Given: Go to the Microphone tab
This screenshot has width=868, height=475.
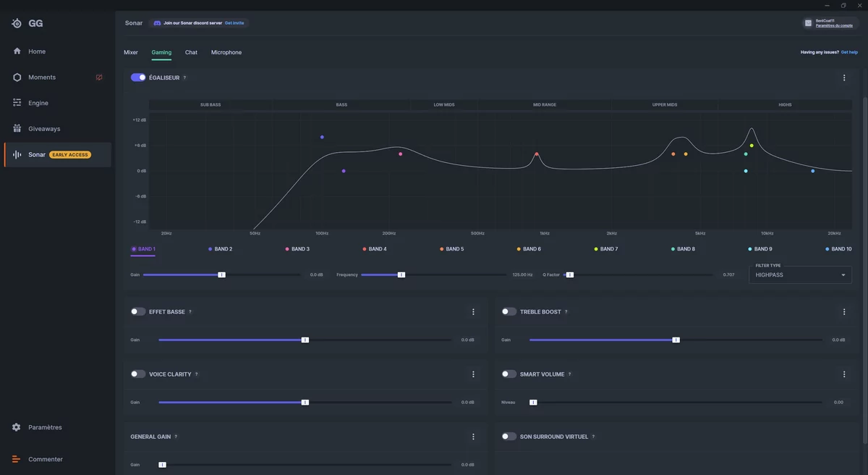Looking at the screenshot, I should [226, 52].
